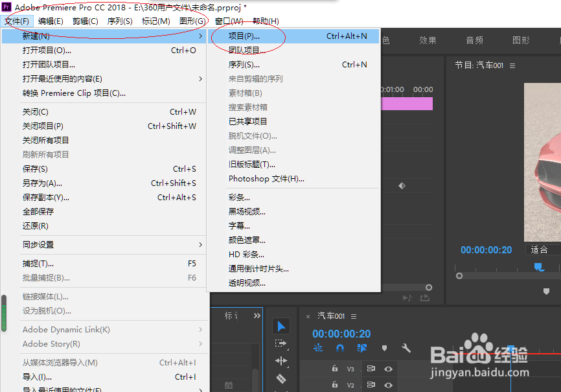Hide V3 track output eye

[388, 369]
